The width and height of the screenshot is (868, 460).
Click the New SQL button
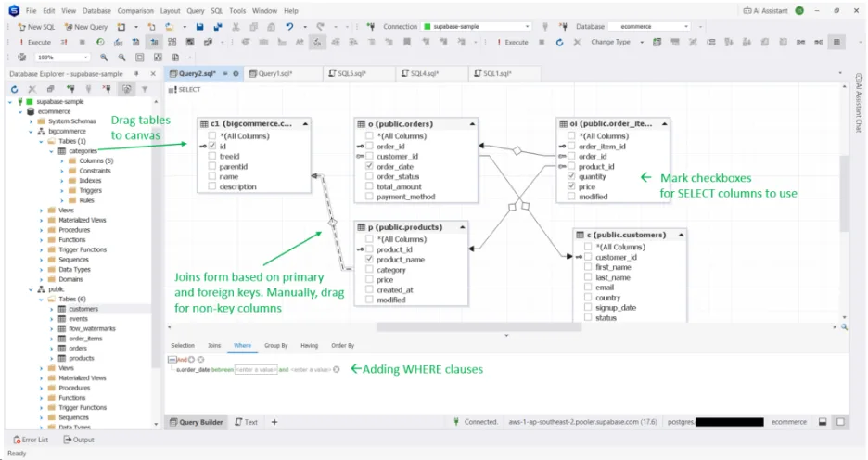tap(36, 27)
